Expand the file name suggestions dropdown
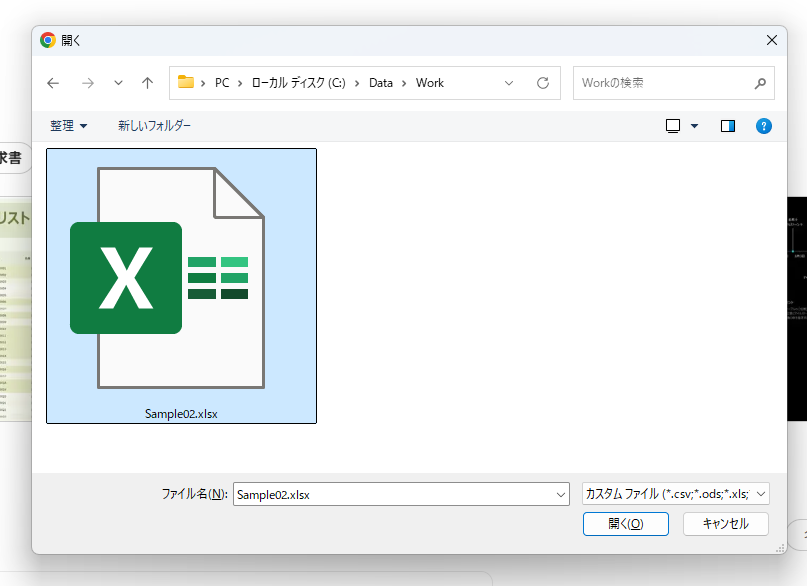 coord(561,494)
